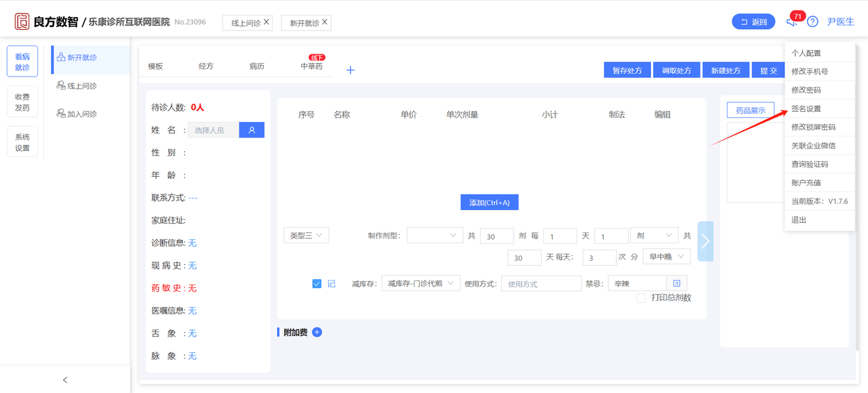
Task: Click the 无 link beside 诊断信息
Action: click(x=192, y=243)
